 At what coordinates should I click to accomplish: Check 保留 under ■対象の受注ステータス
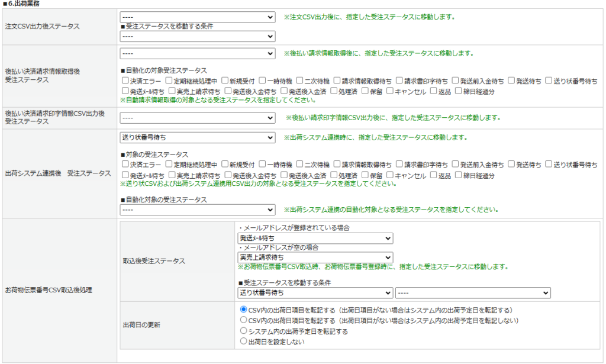click(x=365, y=175)
